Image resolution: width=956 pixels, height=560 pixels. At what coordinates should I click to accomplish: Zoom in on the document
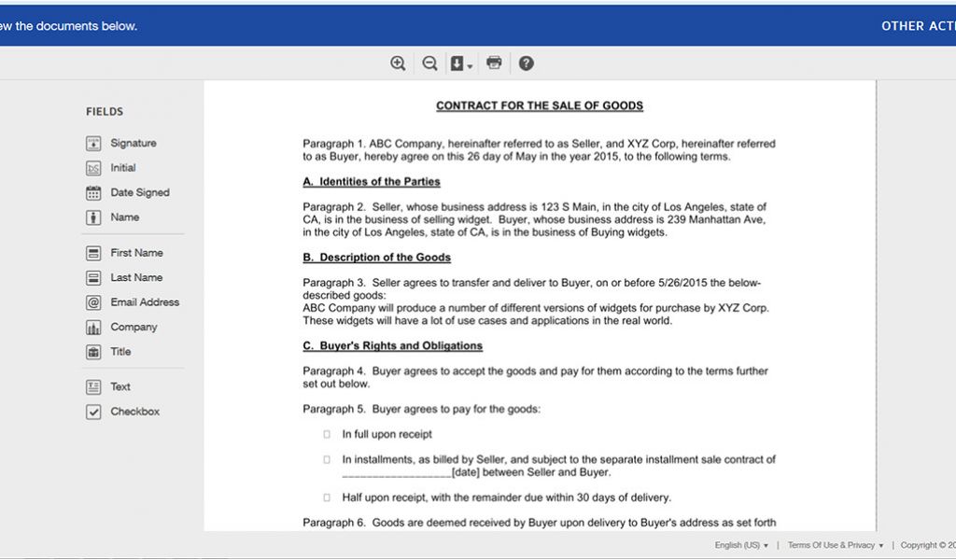(x=398, y=63)
